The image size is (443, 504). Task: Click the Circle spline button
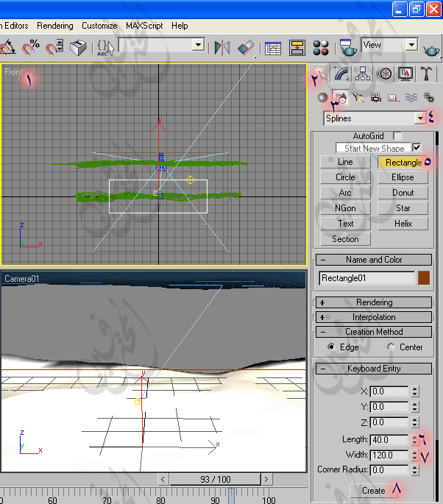coord(345,177)
